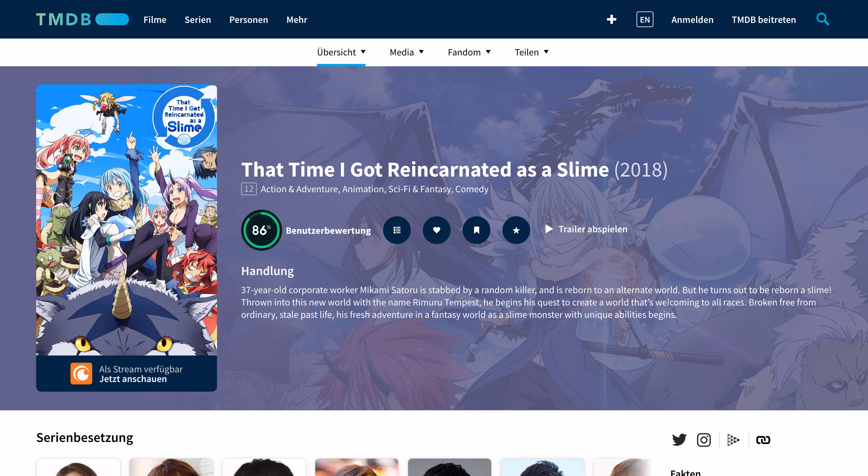Open the JustWatch icon
The width and height of the screenshot is (868, 476).
[x=733, y=440]
